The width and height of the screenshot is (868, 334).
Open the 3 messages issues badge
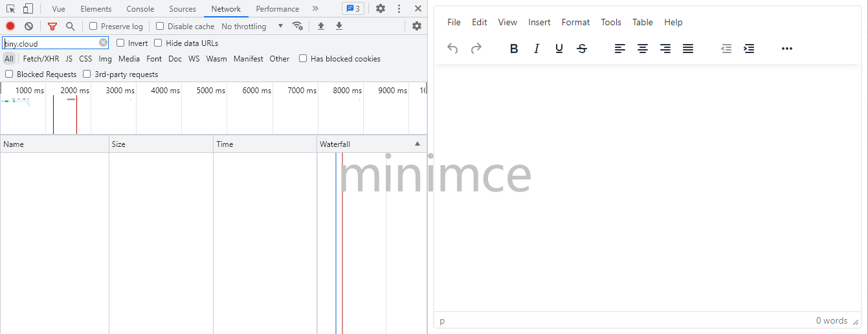(353, 8)
